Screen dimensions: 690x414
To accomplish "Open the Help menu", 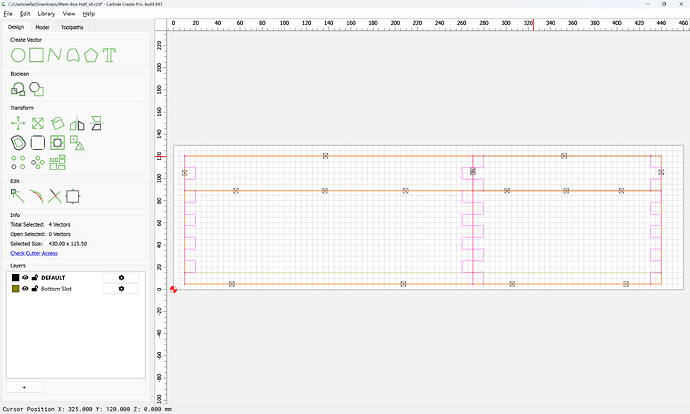I will pyautogui.click(x=89, y=14).
